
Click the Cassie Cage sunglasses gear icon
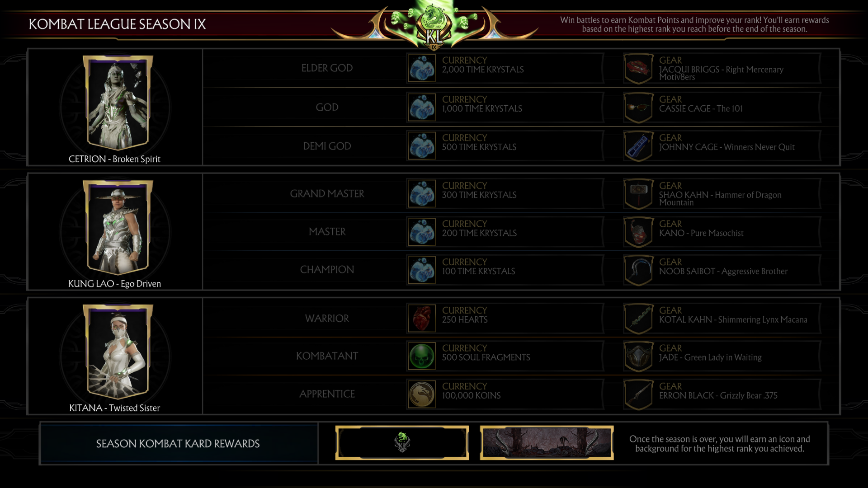[x=638, y=108]
